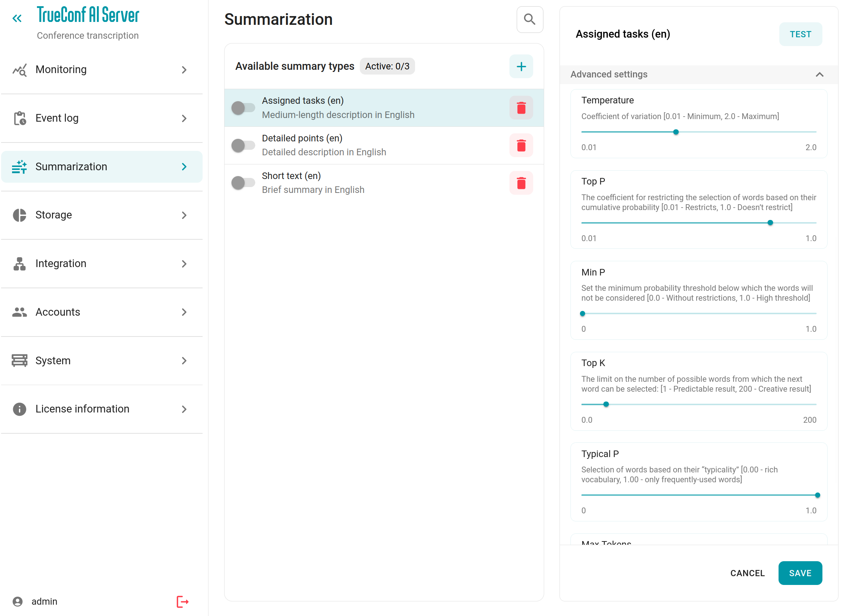The image size is (844, 616).
Task: Expand the Storage menu chevron
Action: pos(184,215)
